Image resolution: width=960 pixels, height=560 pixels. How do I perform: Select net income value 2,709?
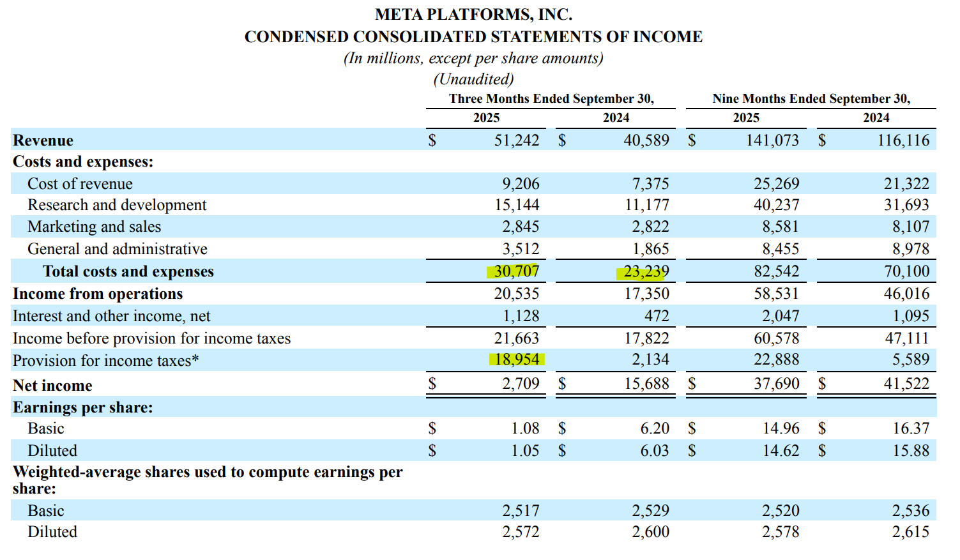point(521,384)
